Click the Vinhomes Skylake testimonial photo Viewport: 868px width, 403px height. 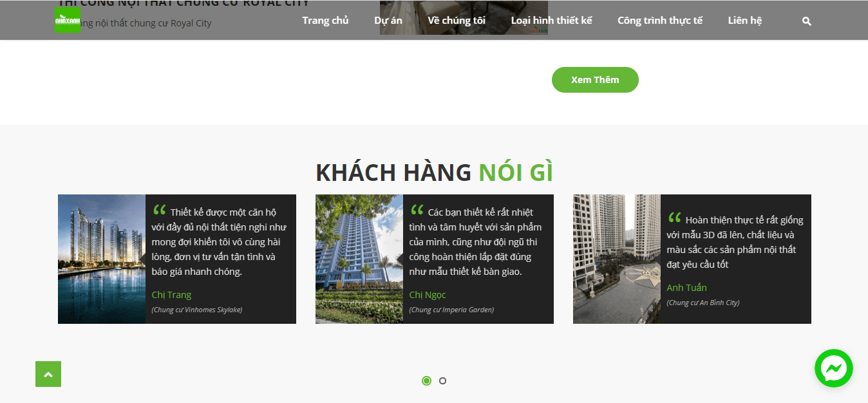(102, 259)
